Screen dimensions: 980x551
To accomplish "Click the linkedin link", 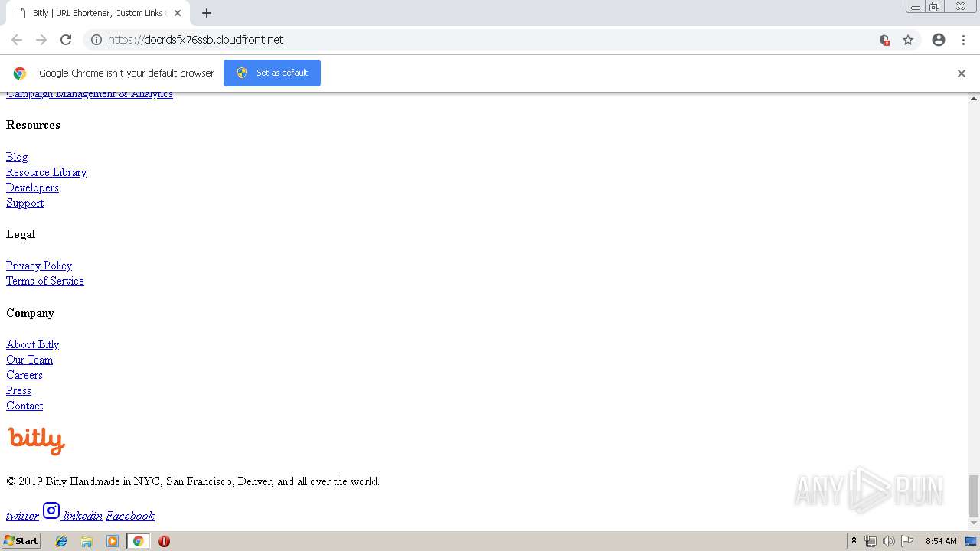I will [83, 516].
